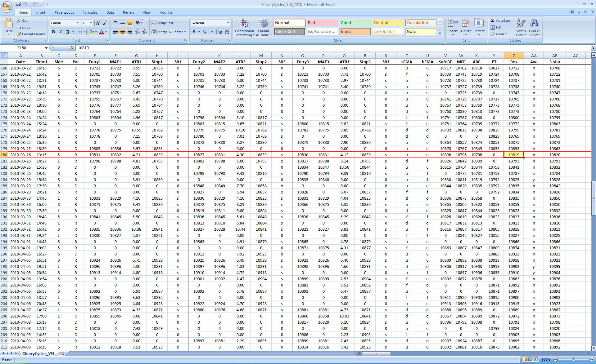Expand the General number format dropdown
596x364 pixels.
coord(228,23)
